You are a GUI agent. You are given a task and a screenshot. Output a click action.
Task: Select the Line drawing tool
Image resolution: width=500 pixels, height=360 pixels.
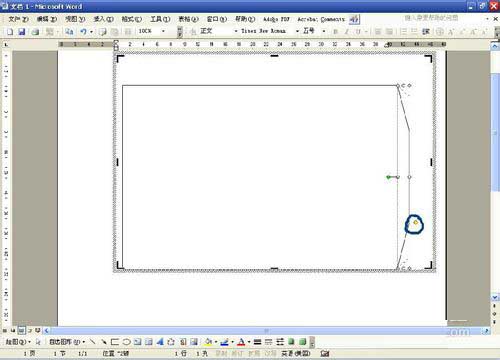pyautogui.click(x=93, y=342)
